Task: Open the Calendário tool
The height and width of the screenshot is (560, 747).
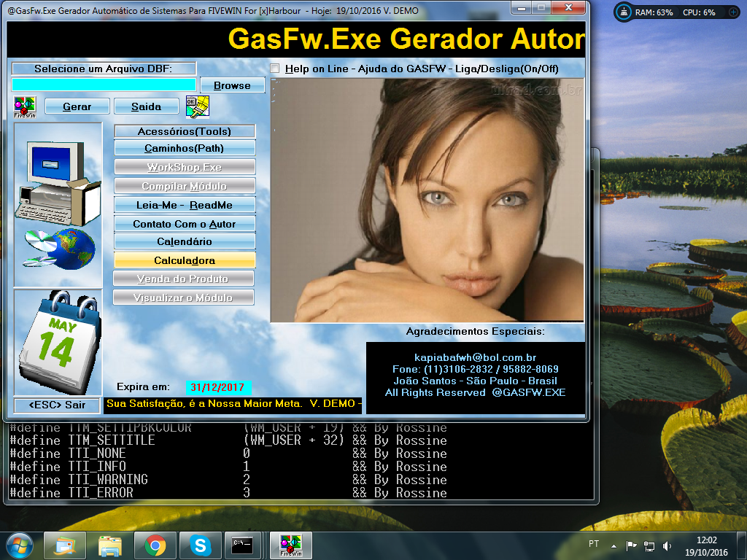Action: click(185, 241)
